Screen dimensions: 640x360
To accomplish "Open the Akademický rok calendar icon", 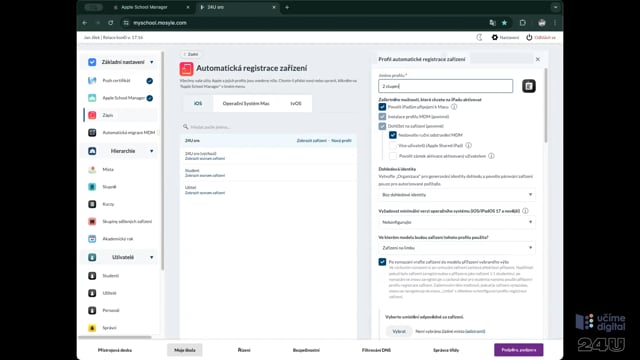I will point(92,239).
